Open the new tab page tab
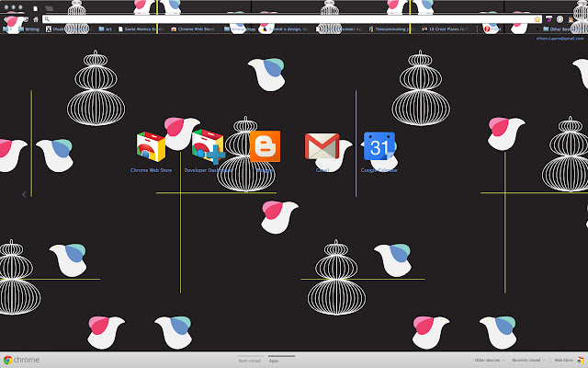The width and height of the screenshot is (588, 368). coord(36,8)
